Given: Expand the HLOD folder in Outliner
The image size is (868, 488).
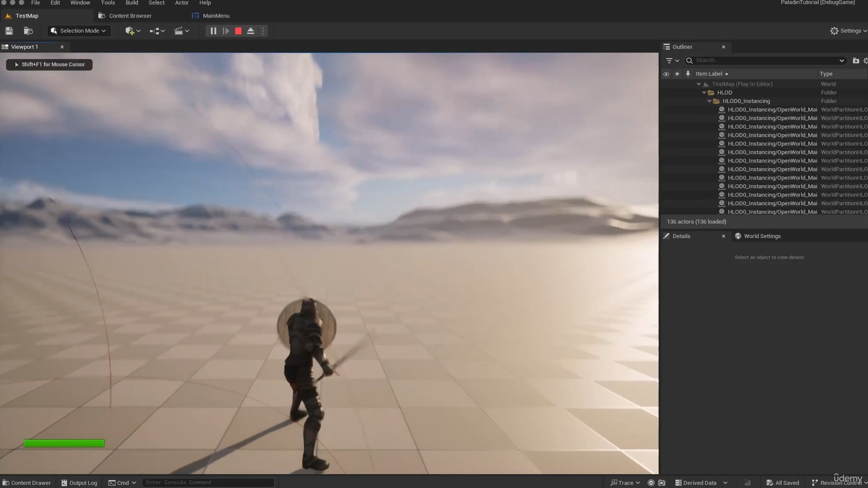Looking at the screenshot, I should pyautogui.click(x=705, y=92).
